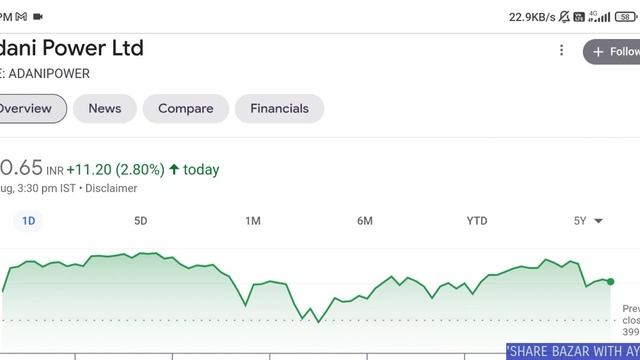Tap the Gmail notification icon
Image resolution: width=640 pixels, height=360 pixels.
[21, 17]
